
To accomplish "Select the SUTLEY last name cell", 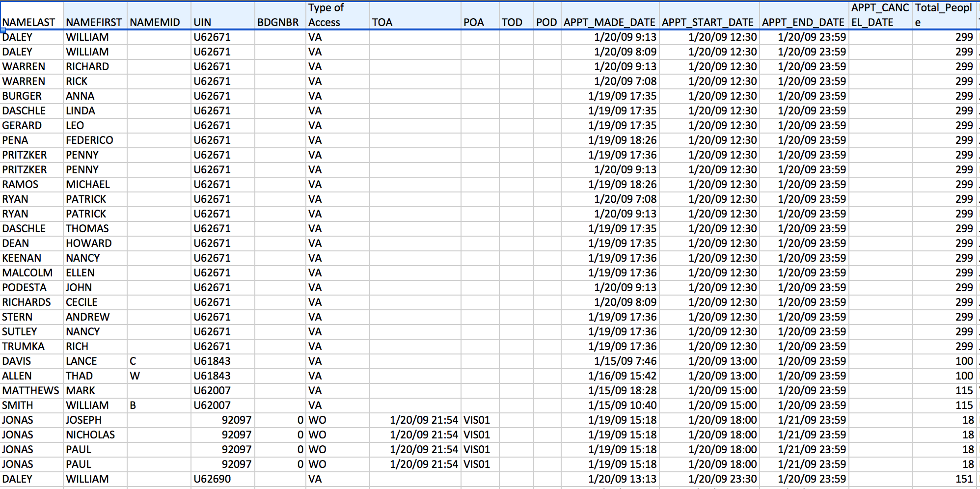I will tap(31, 332).
